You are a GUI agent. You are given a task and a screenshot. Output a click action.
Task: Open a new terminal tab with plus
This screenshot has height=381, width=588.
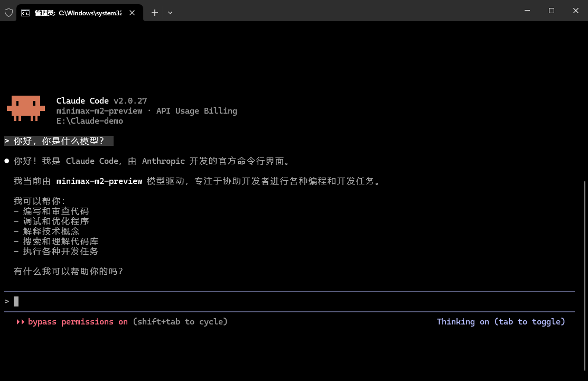coord(154,13)
